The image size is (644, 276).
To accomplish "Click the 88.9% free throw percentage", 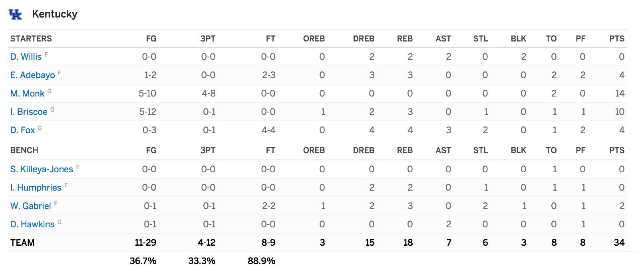I will (261, 261).
